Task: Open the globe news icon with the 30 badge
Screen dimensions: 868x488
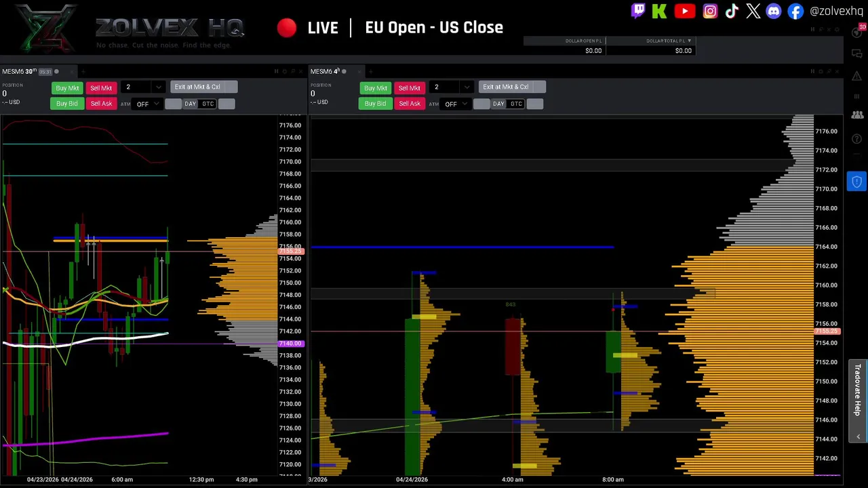Action: pos(856,32)
